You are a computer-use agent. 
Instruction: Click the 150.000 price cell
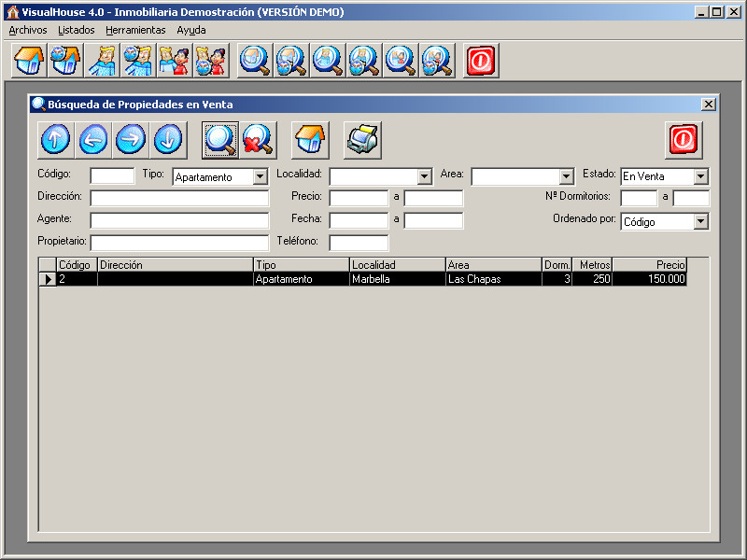pos(649,279)
